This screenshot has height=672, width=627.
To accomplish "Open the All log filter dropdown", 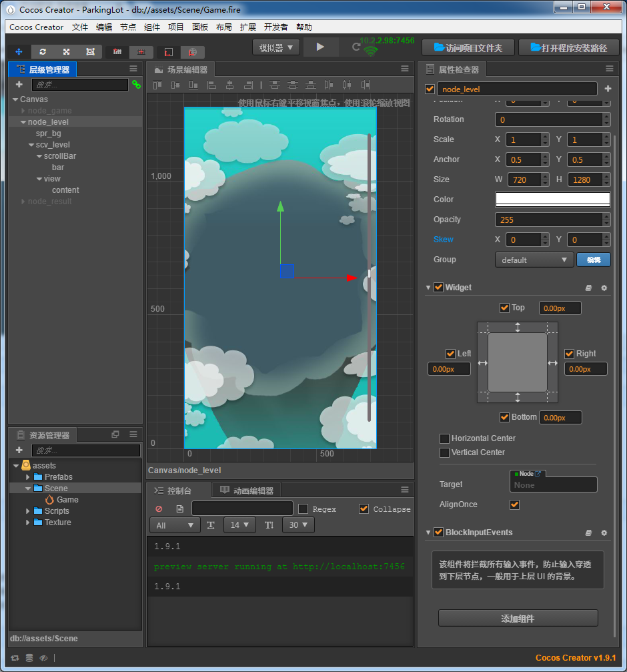I will tap(175, 525).
